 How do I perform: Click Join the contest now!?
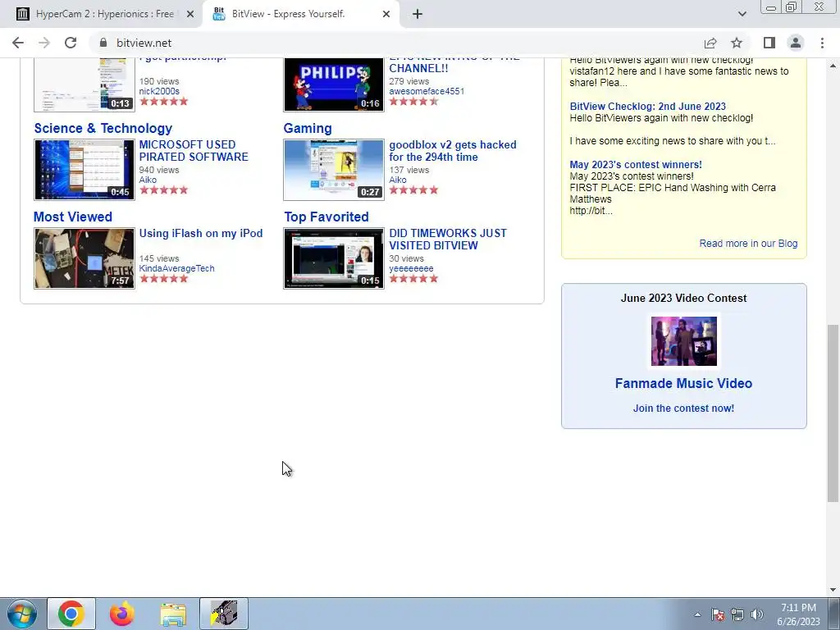(683, 409)
